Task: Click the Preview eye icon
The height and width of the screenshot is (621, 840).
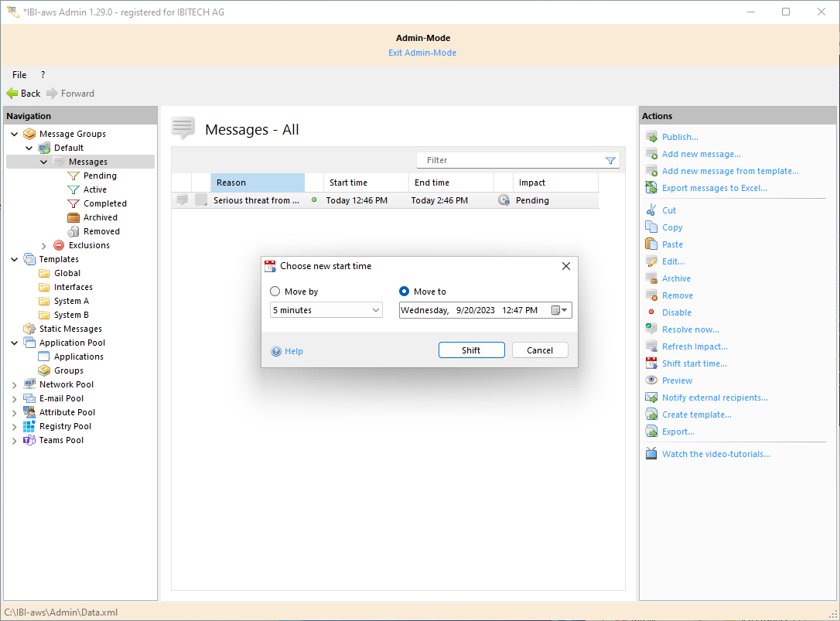Action: click(651, 380)
